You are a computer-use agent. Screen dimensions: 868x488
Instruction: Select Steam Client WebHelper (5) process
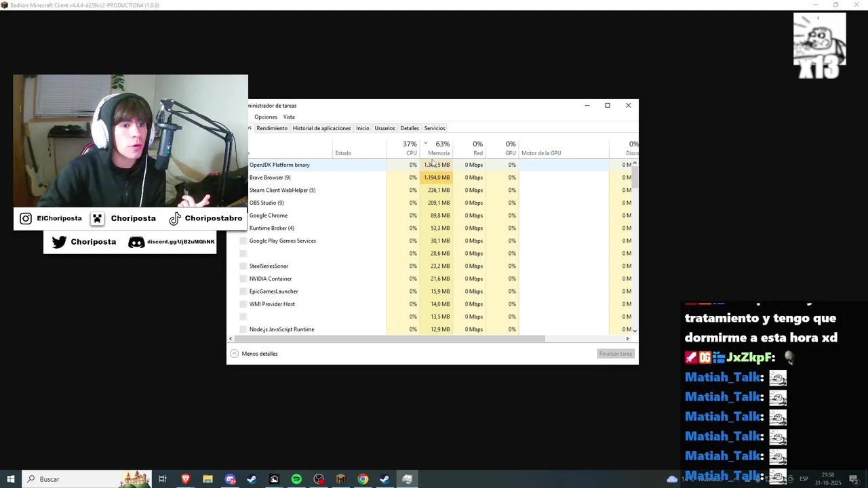pos(282,190)
